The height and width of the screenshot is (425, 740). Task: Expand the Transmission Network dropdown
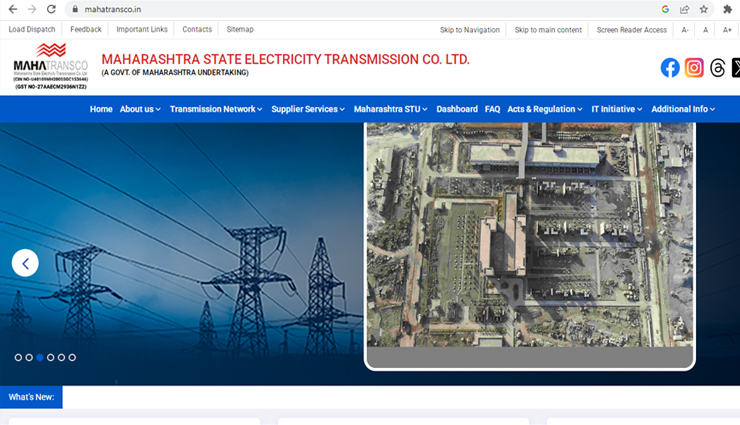point(215,109)
